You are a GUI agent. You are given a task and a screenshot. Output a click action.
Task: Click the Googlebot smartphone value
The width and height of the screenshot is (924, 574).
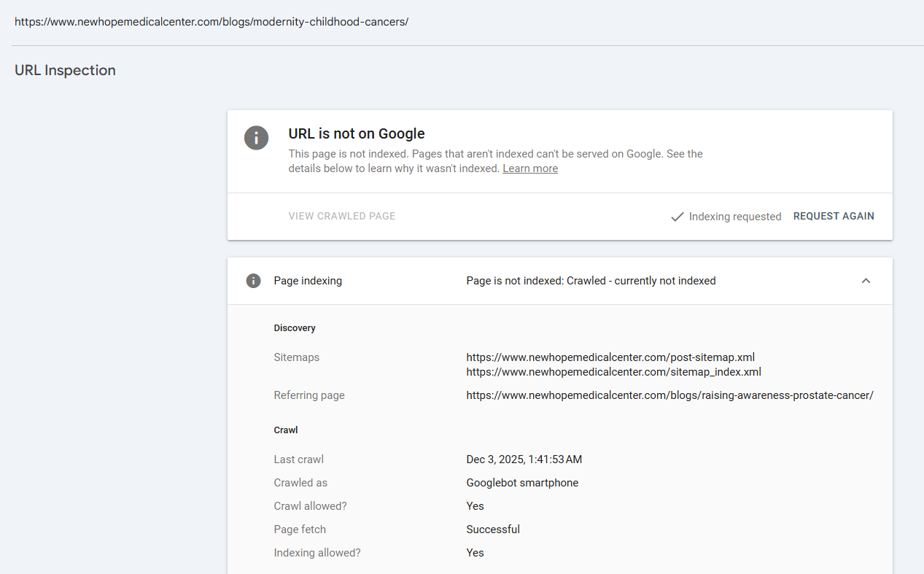522,483
